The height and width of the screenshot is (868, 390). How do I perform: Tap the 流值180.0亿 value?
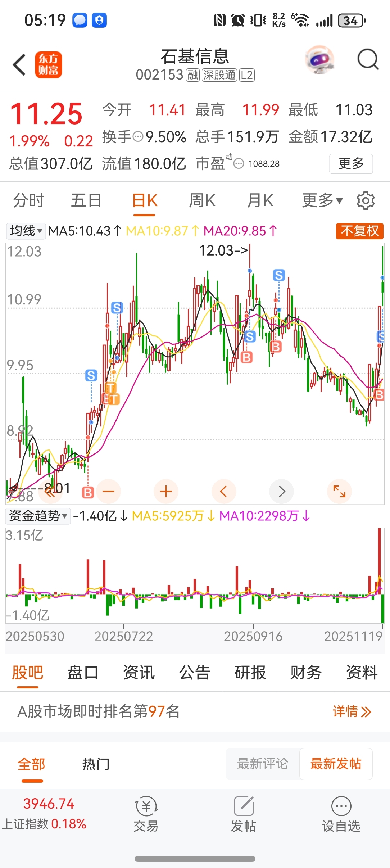pos(144,164)
